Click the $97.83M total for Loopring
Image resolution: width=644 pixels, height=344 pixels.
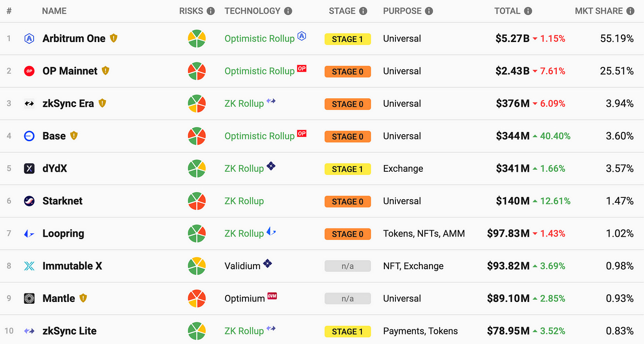[x=508, y=233]
